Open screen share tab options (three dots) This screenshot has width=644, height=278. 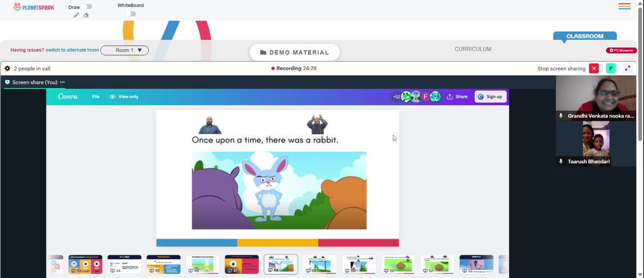point(62,83)
